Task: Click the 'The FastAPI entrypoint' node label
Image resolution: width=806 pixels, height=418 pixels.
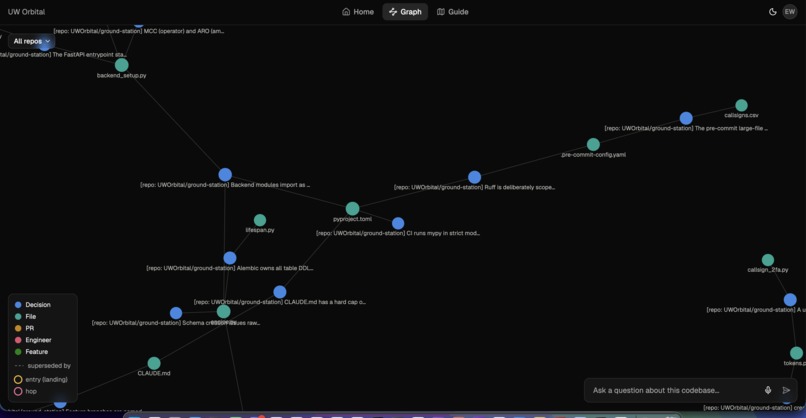Action: (63, 54)
